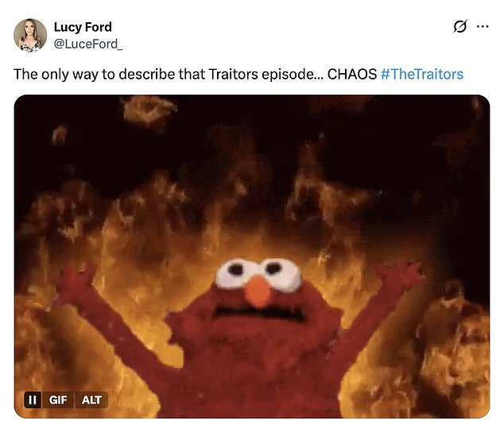Click the tweet text starting "The only way"
The width and height of the screenshot is (504, 433).
238,74
